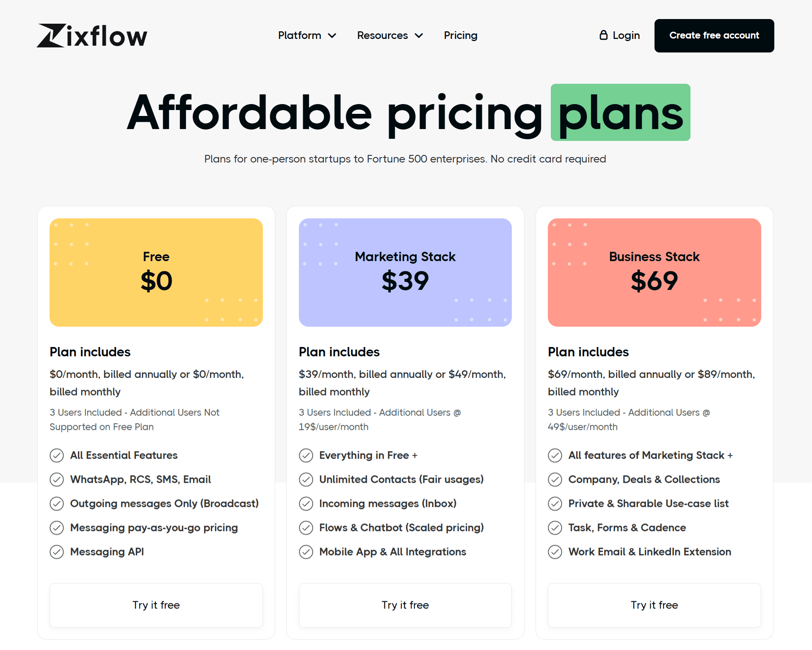Click the Create free account button
The width and height of the screenshot is (812, 650).
(x=714, y=36)
